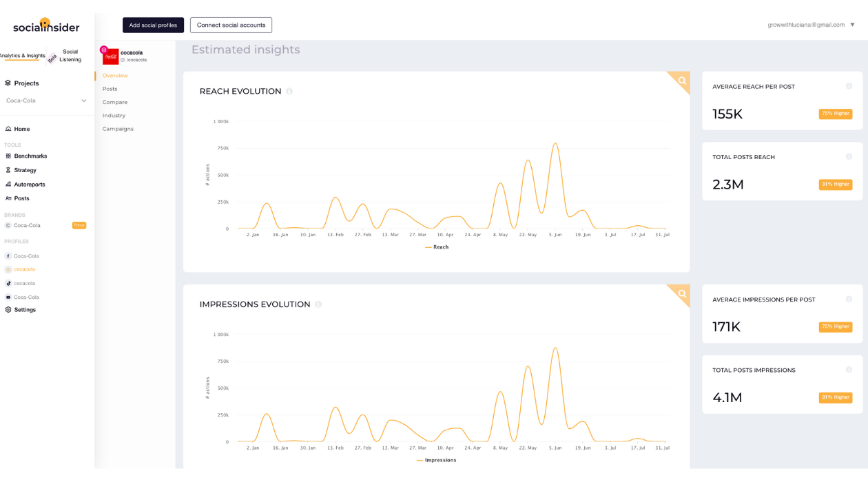Open the Analytics & Insights tab

22,56
